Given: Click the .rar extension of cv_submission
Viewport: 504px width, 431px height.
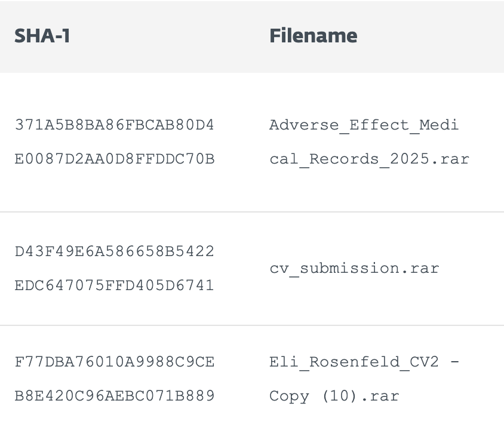Looking at the screenshot, I should click(419, 269).
